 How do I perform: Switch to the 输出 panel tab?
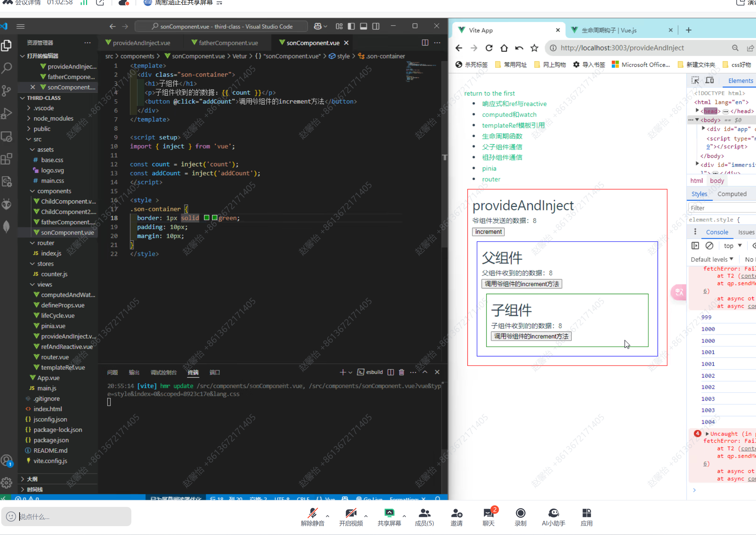point(134,372)
